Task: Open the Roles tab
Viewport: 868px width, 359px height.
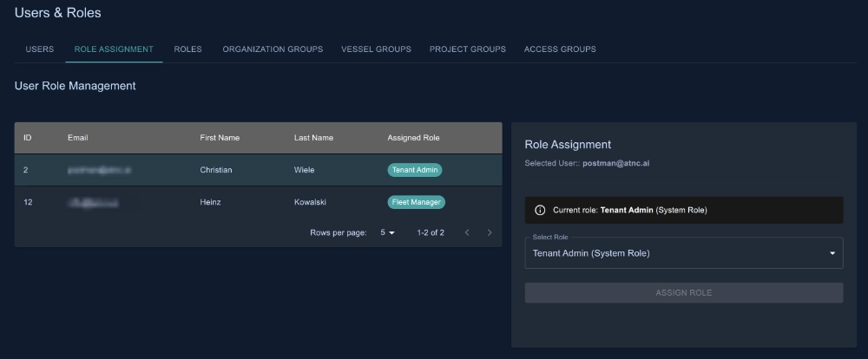Action: pos(187,49)
